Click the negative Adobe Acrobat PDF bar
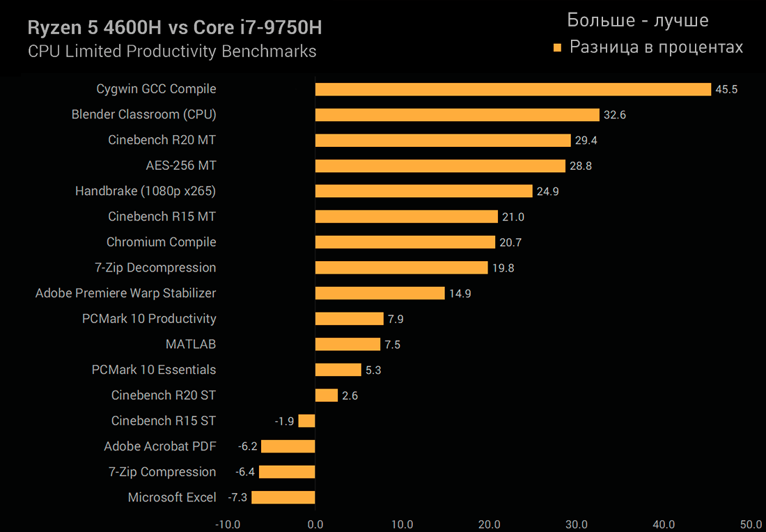 (288, 446)
